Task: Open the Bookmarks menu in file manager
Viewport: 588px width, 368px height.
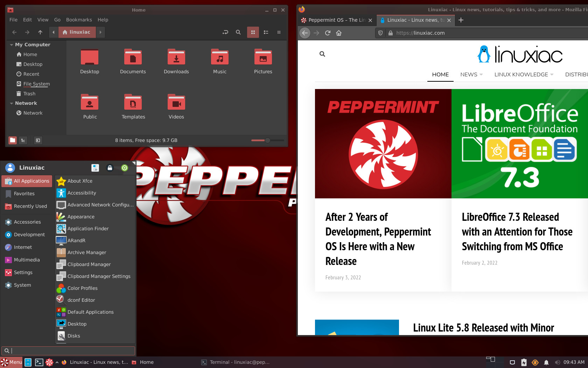Action: pyautogui.click(x=79, y=20)
